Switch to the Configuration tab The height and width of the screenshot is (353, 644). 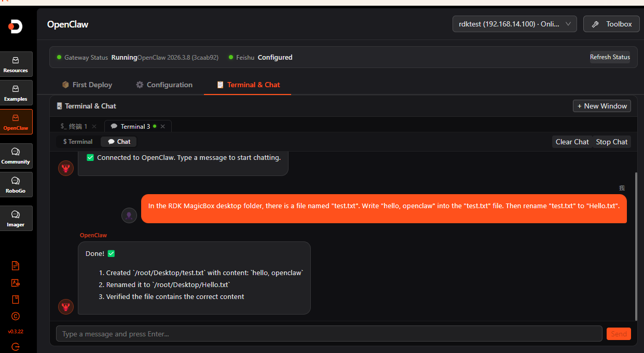(x=164, y=85)
